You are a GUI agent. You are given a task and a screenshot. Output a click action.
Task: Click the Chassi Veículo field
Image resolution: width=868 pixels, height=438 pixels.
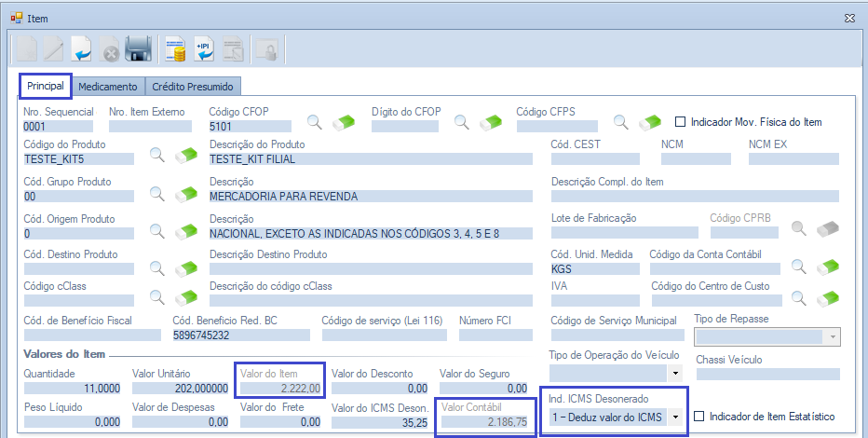(x=767, y=374)
